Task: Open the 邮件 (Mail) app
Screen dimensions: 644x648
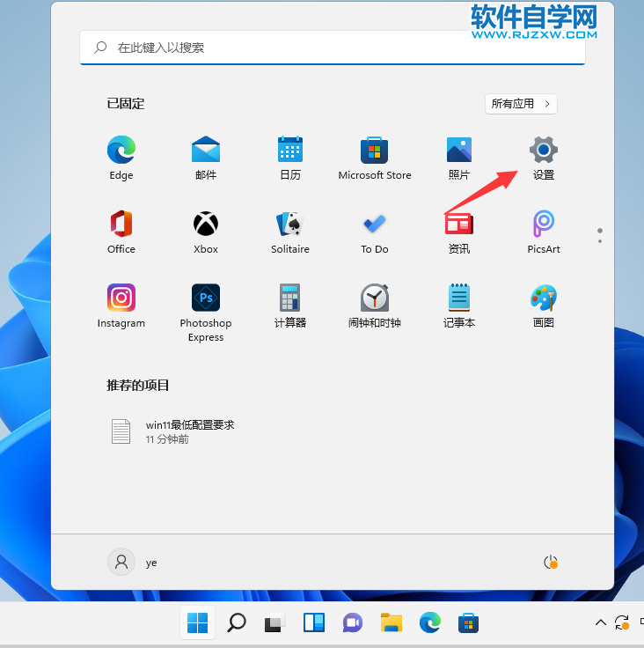Action: point(206,158)
